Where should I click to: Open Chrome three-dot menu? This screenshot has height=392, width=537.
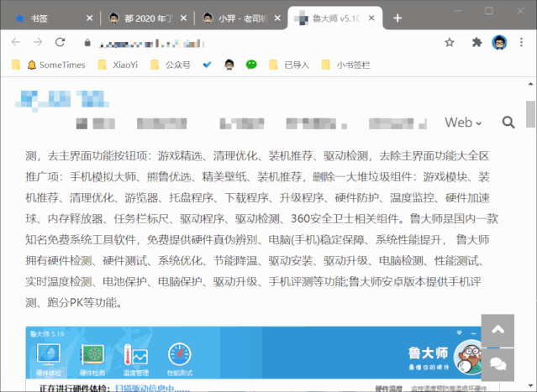coord(521,43)
